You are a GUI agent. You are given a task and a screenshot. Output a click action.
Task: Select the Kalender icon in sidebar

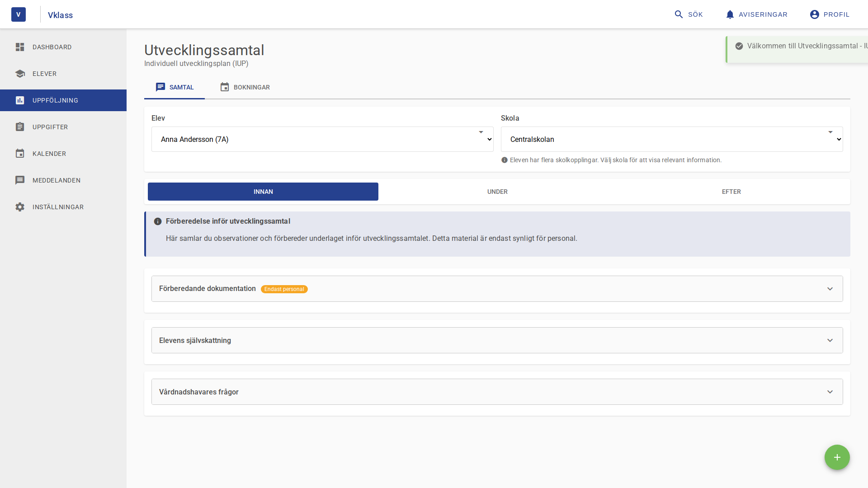pyautogui.click(x=20, y=154)
